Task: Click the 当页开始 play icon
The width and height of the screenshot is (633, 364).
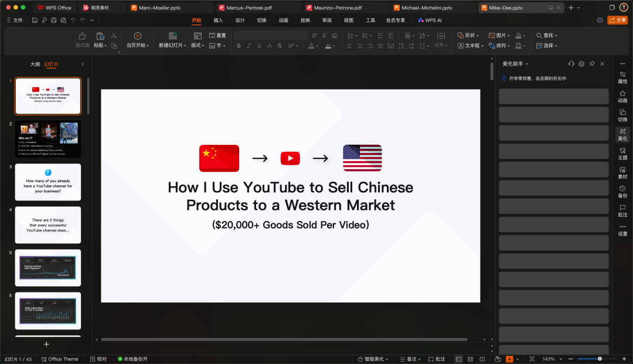Action: click(x=138, y=36)
